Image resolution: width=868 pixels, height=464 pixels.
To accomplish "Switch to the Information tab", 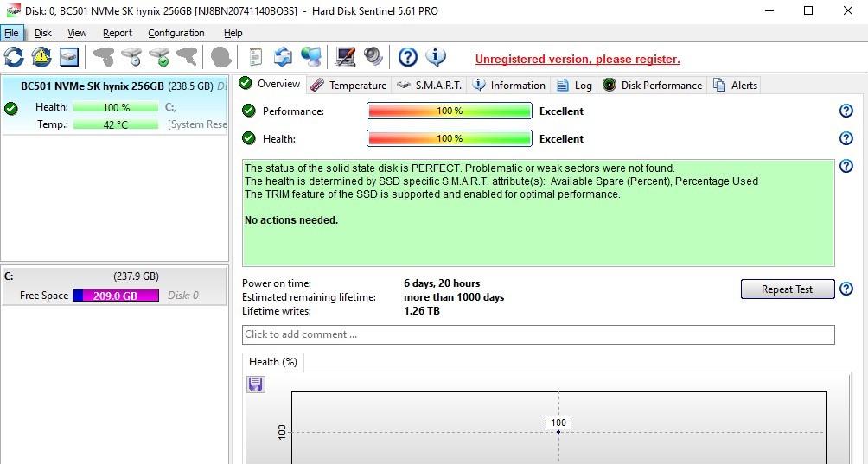I will (x=509, y=86).
